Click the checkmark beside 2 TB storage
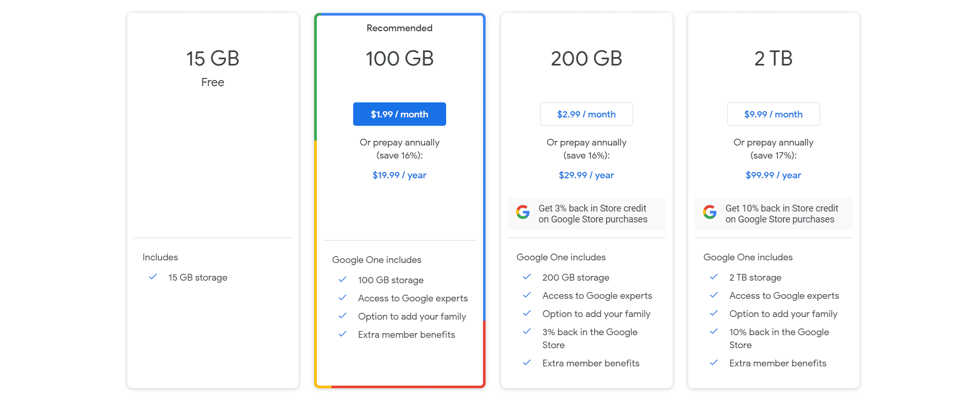Image resolution: width=980 pixels, height=396 pixels. (714, 277)
